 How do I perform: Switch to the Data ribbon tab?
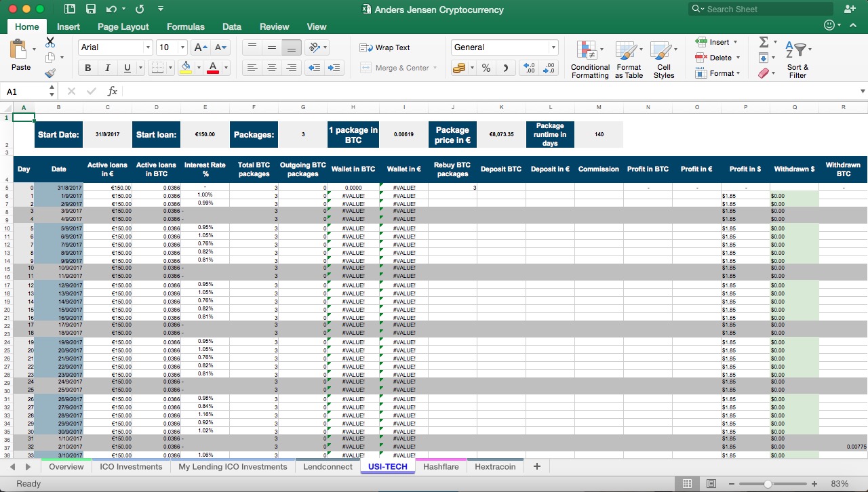click(x=232, y=26)
